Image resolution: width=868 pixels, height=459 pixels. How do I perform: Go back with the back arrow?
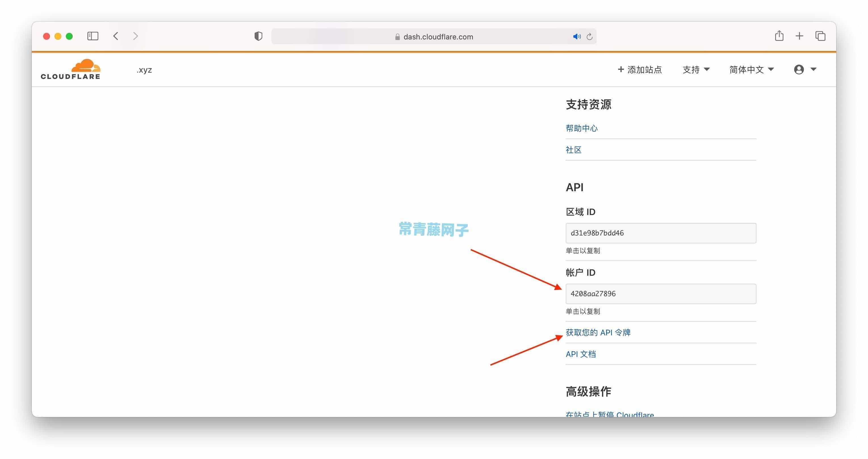coord(116,36)
